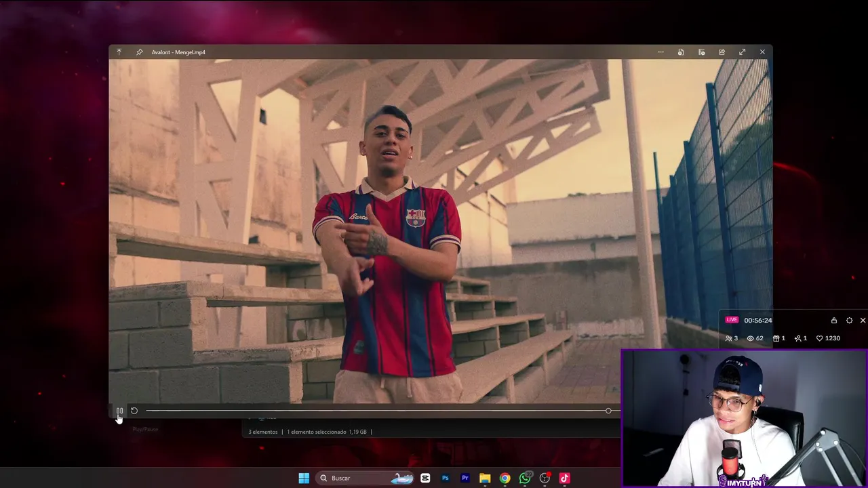Click the people count icon showing 3

[729, 338]
